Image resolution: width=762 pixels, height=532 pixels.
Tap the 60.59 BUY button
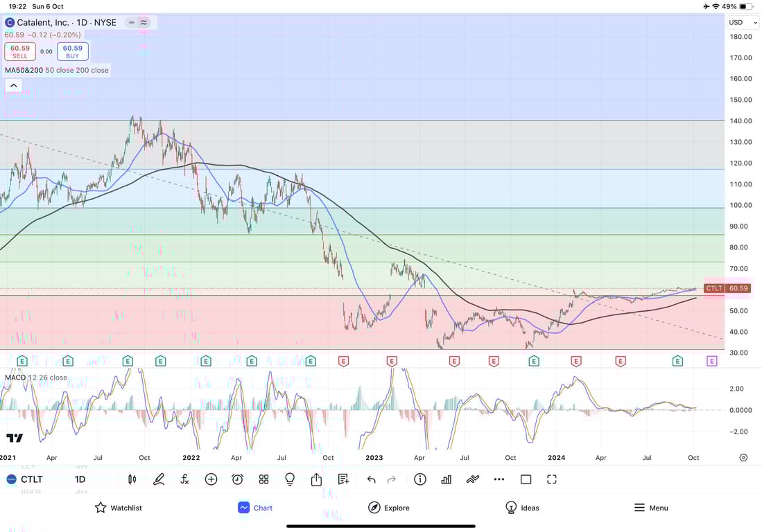point(72,51)
